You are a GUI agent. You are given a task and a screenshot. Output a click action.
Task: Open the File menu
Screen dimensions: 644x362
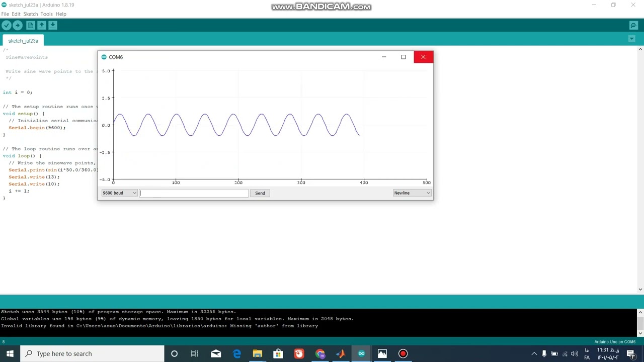(x=5, y=14)
